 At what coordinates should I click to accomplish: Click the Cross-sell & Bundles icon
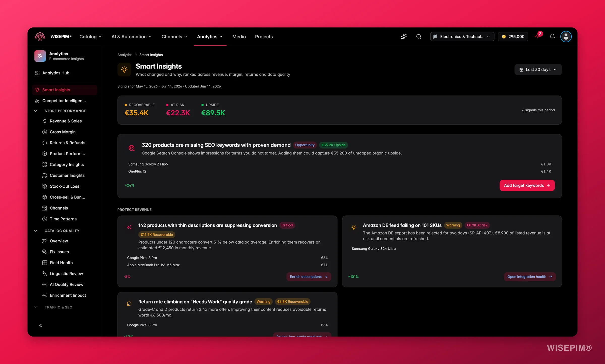tap(45, 197)
